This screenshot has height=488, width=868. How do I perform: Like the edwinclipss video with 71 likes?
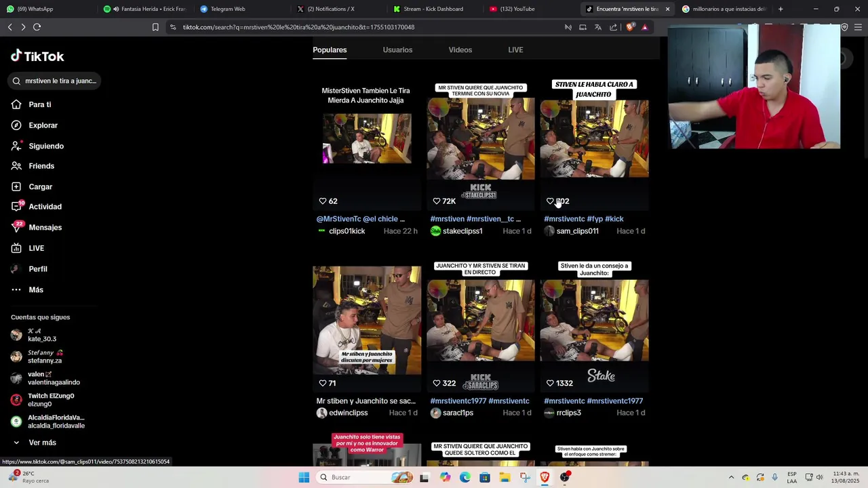323,383
